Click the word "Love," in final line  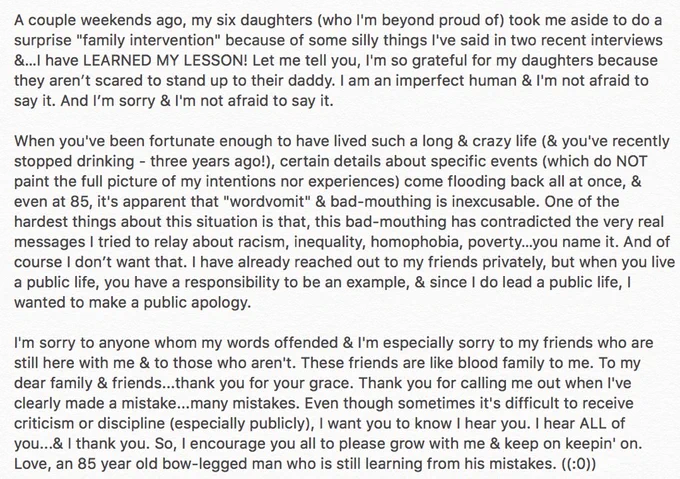click(33, 464)
